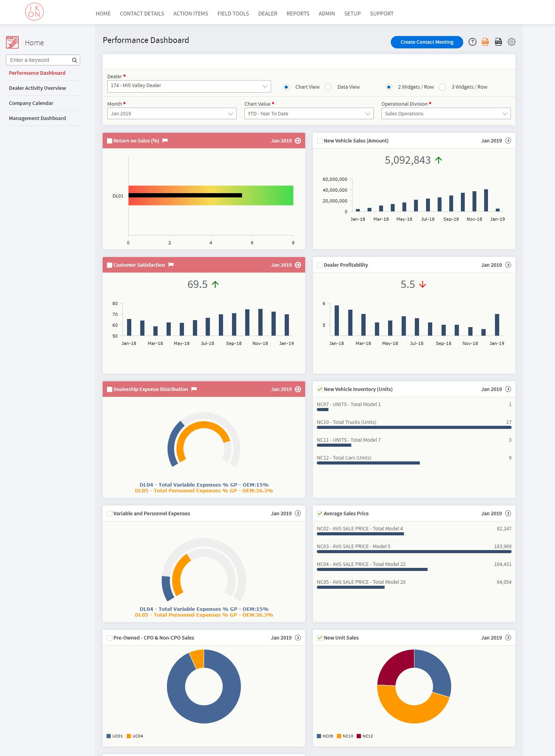Open the CONTACT DETAILS menu
This screenshot has width=555, height=756.
142,14
